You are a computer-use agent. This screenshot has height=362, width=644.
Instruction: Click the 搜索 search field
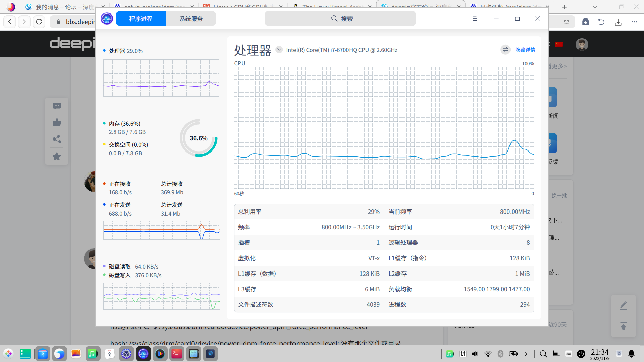point(340,19)
